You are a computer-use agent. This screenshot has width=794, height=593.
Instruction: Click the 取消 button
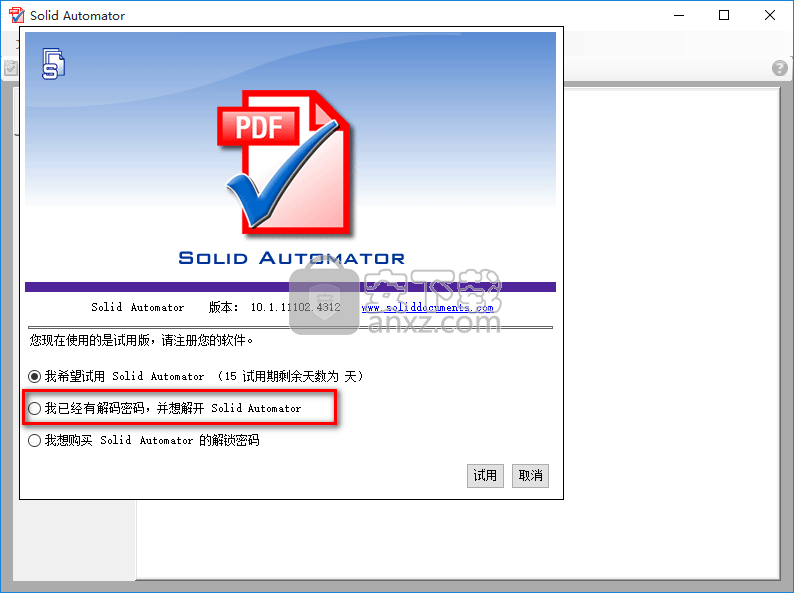[530, 476]
